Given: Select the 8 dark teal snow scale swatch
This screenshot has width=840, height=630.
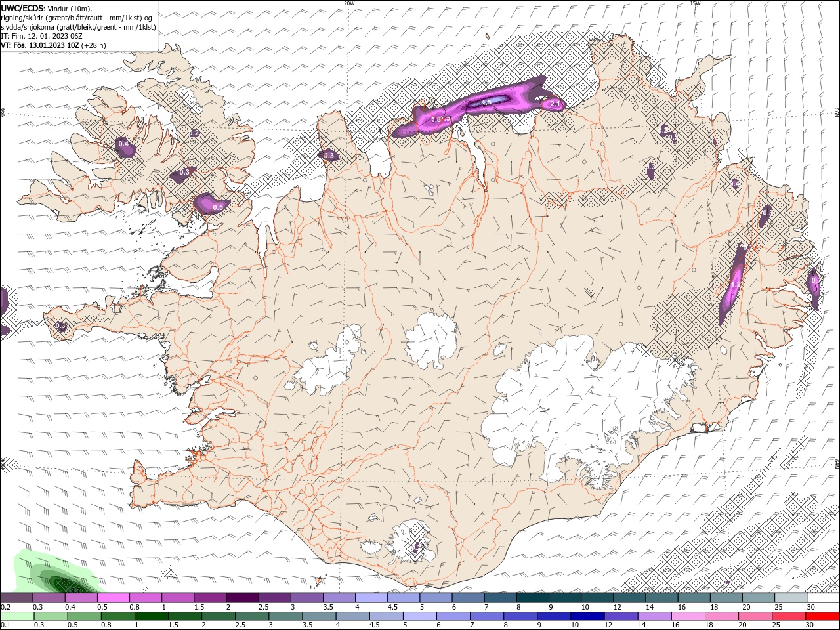Looking at the screenshot, I should [532, 597].
